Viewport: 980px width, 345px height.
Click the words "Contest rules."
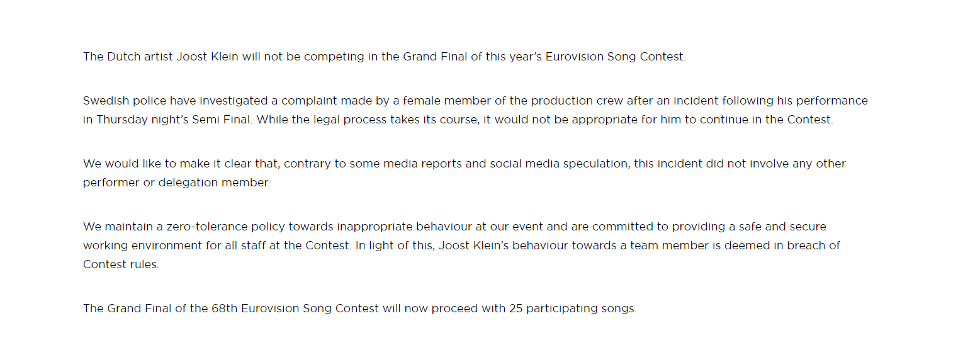121,264
